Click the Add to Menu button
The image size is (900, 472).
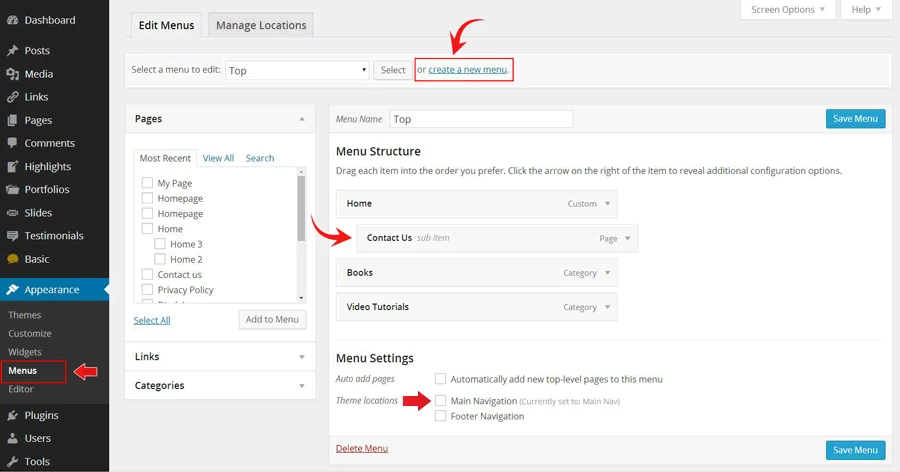(x=272, y=319)
